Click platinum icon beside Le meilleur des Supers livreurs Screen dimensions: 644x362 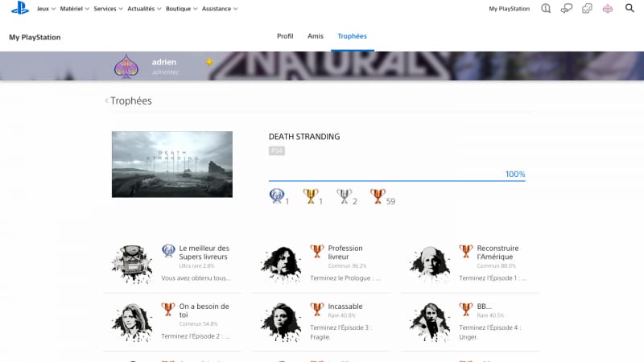click(x=168, y=251)
